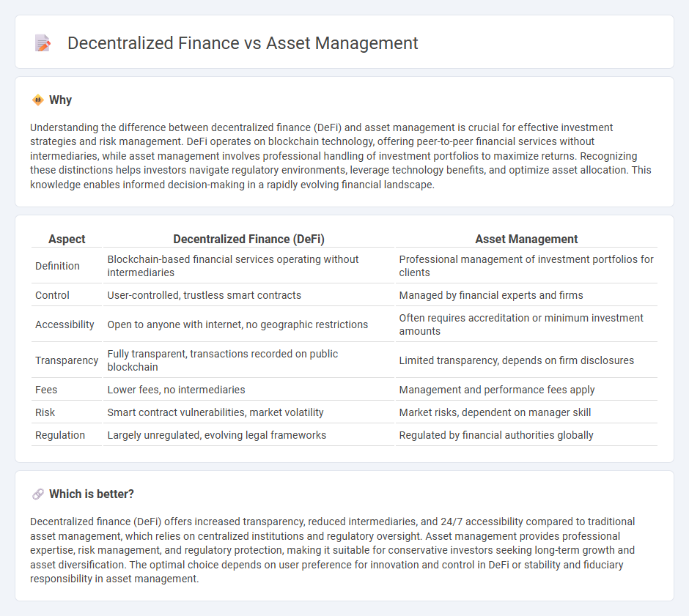Select the Control row label
The image size is (689, 616).
tap(52, 295)
